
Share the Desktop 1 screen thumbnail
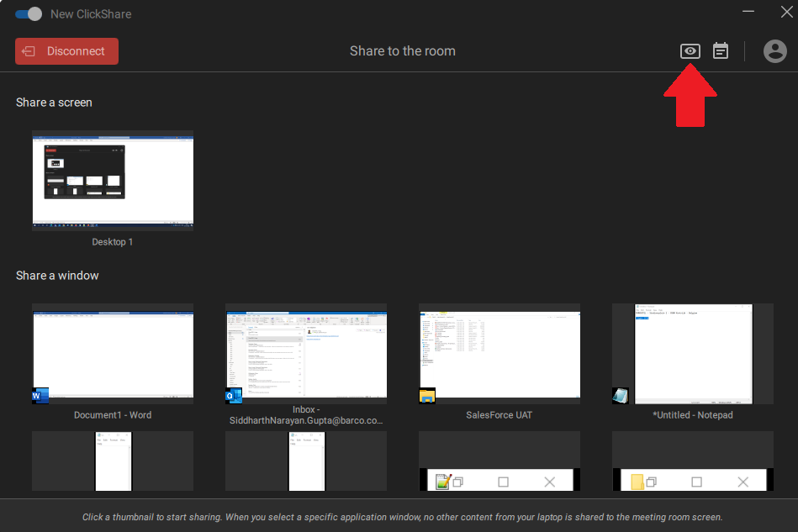click(113, 181)
